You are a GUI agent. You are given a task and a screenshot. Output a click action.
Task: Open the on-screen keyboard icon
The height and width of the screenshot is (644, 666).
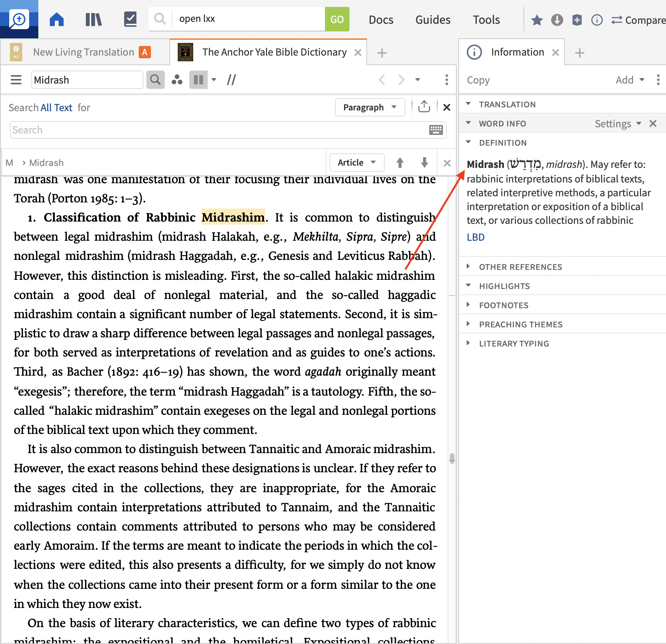pos(436,130)
